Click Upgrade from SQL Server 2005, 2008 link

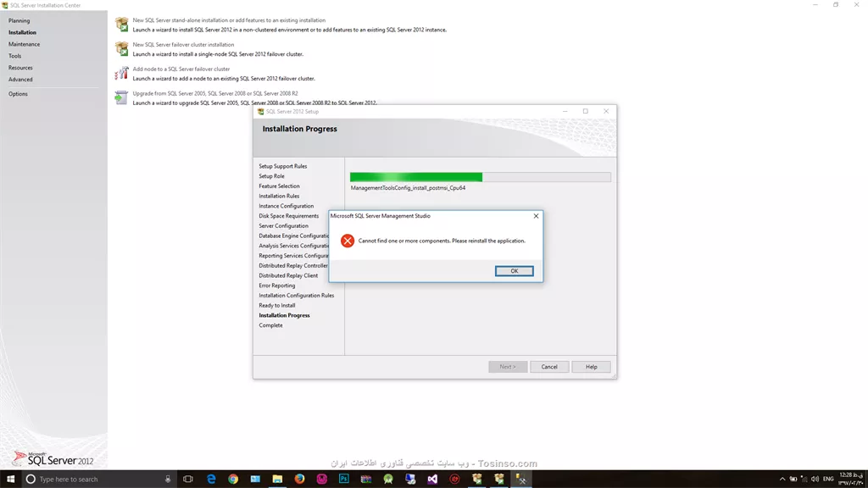[215, 93]
